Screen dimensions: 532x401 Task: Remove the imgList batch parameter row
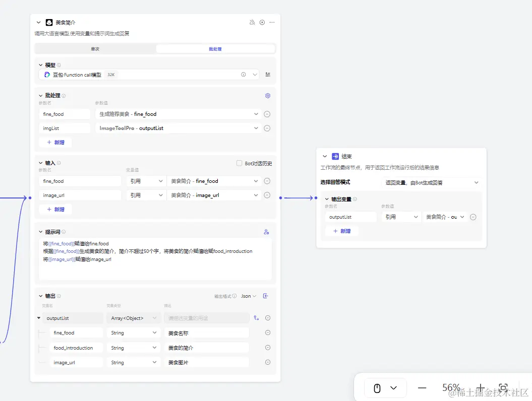coord(267,128)
